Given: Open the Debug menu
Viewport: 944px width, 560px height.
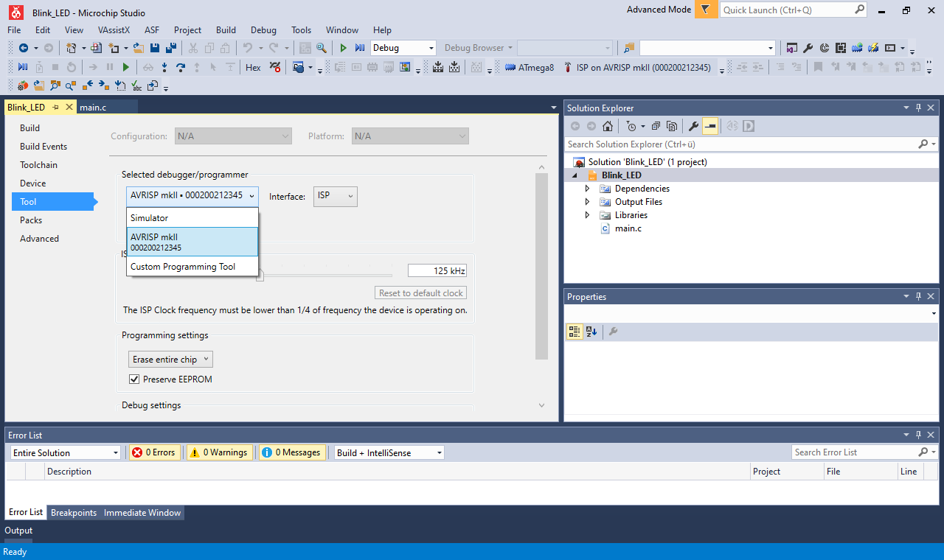Looking at the screenshot, I should [263, 30].
